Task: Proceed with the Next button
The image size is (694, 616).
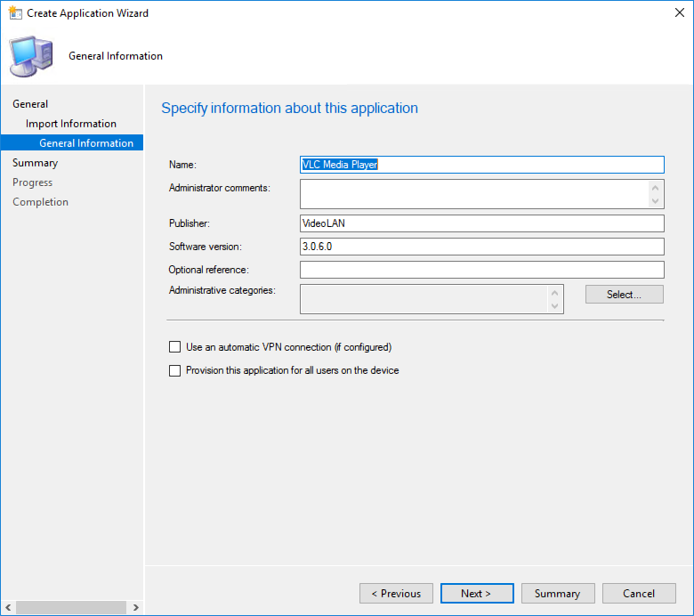Action: [x=477, y=594]
